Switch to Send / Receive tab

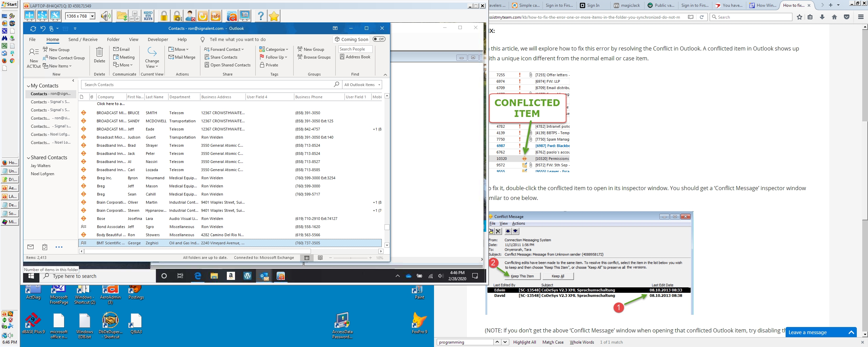(83, 40)
